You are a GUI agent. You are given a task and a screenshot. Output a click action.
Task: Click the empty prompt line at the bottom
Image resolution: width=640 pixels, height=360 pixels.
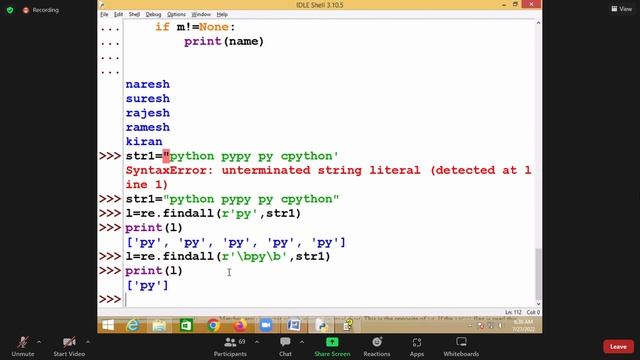click(329, 300)
